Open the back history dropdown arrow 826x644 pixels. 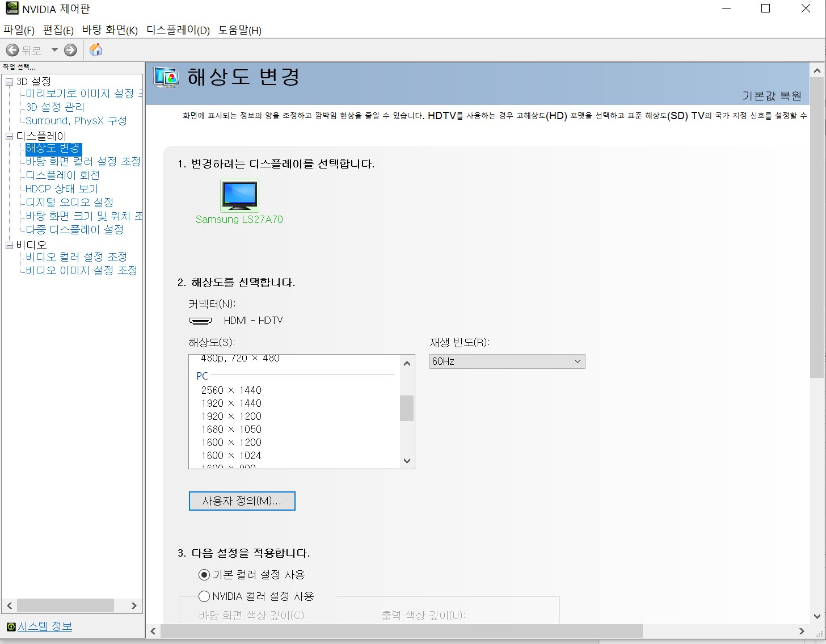54,50
